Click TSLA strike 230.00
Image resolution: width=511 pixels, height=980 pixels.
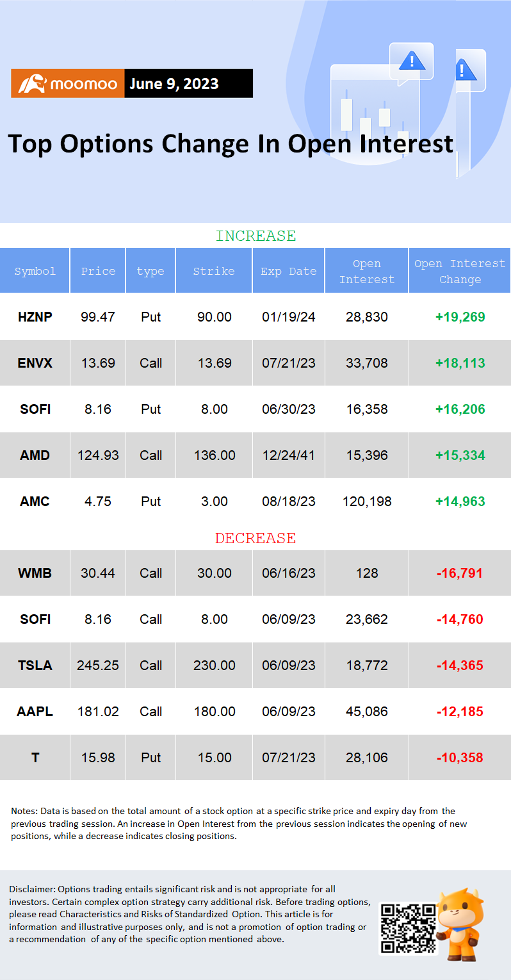[x=214, y=666]
